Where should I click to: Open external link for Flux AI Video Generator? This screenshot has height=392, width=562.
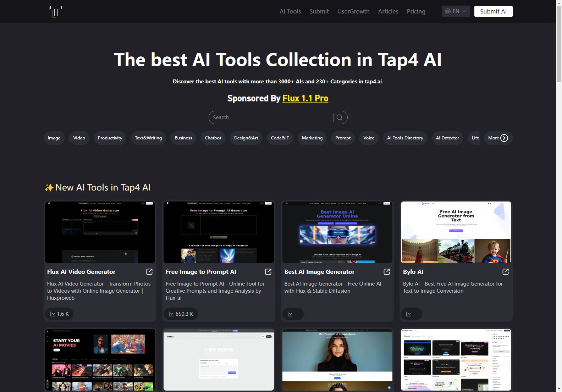(149, 272)
